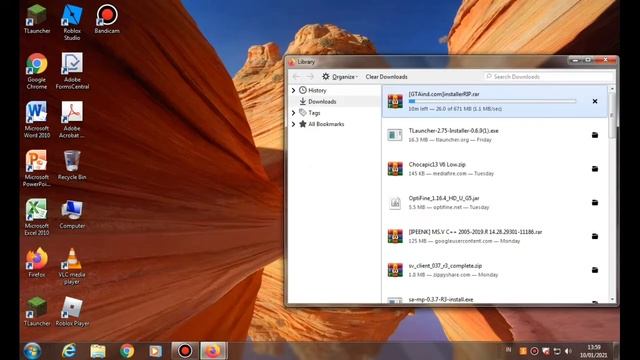Click the MS.V C++ rar archive icon
Image resolution: width=640 pixels, height=360 pixels.
coord(395,236)
